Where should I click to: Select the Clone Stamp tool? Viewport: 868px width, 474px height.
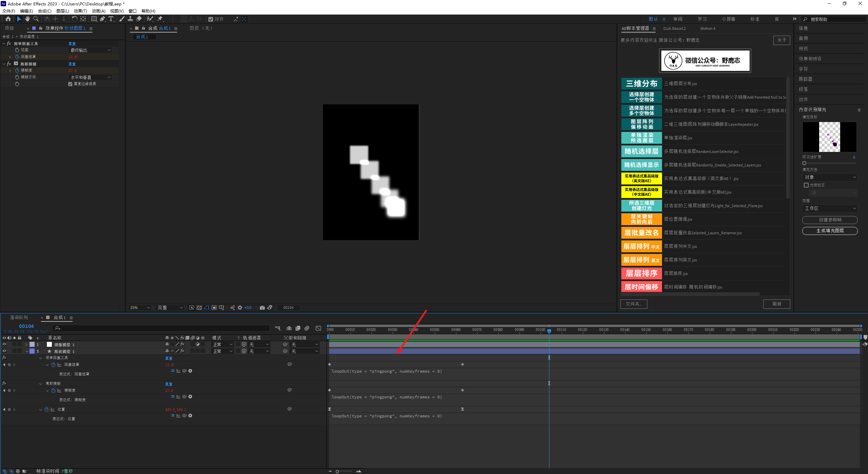130,19
